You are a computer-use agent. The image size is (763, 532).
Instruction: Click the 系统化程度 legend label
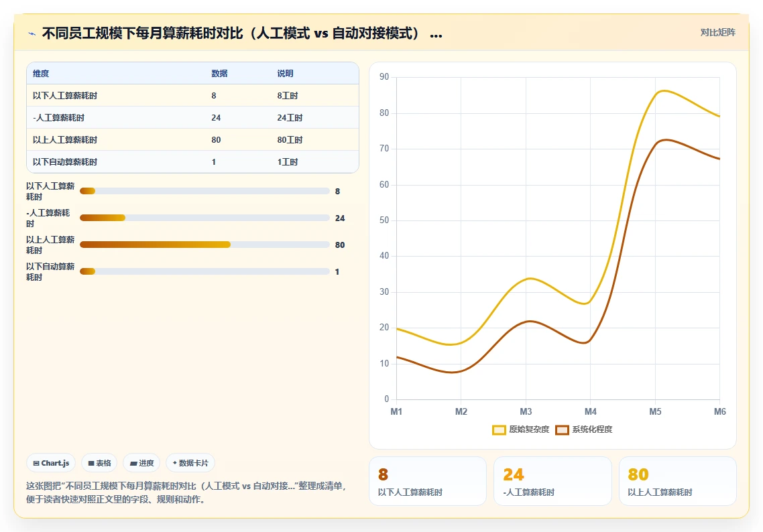point(592,429)
